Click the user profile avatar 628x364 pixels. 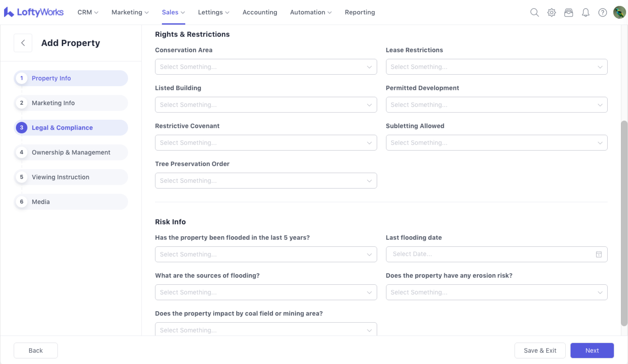[x=619, y=13]
